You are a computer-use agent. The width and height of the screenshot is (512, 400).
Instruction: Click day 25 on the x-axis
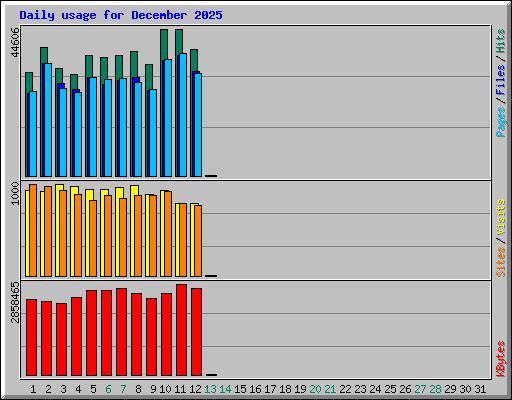tap(390, 389)
